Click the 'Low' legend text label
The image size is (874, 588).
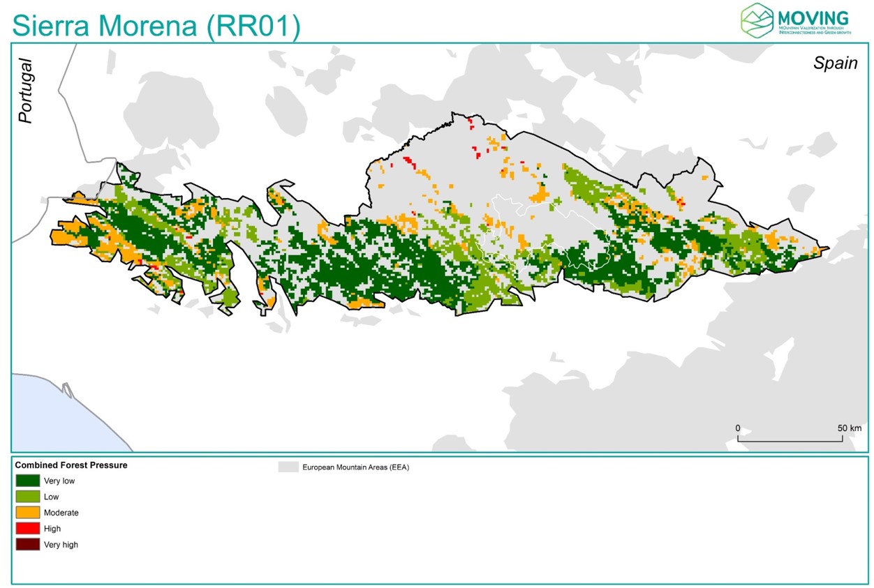click(x=52, y=497)
